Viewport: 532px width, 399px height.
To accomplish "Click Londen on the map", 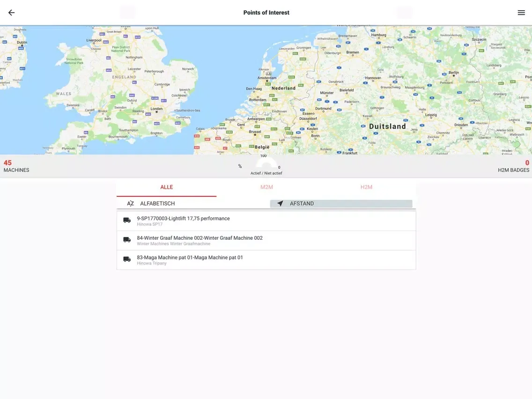I will click(x=156, y=109).
